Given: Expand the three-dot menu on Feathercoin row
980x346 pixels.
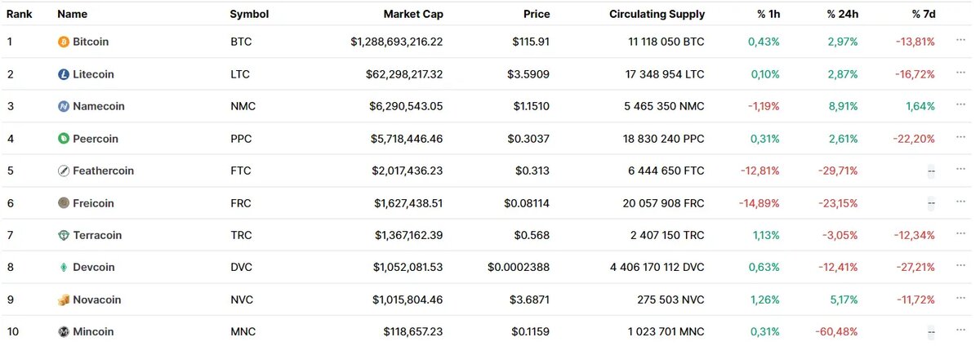Looking at the screenshot, I should tap(960, 171).
